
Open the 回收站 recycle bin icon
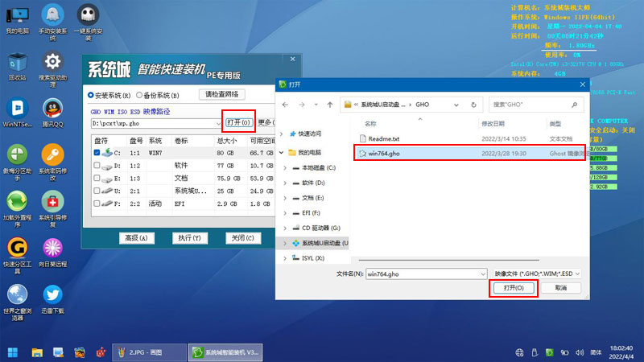(17, 67)
